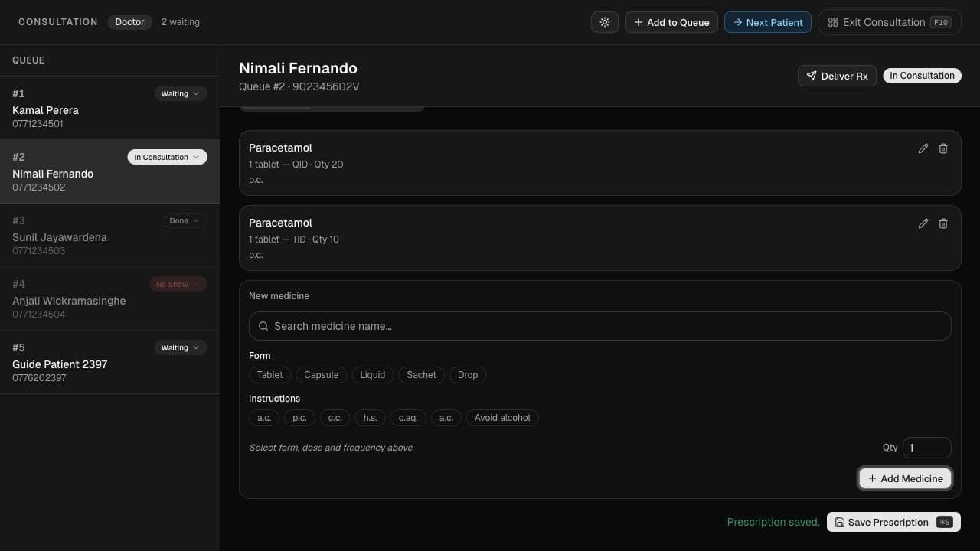
Task: Click the In Consultation badge beside Deliver Rx
Action: coord(922,76)
